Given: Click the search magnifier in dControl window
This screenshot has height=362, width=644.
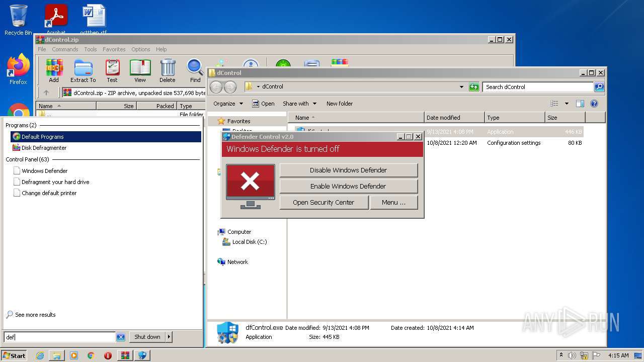Looking at the screenshot, I should pyautogui.click(x=599, y=87).
